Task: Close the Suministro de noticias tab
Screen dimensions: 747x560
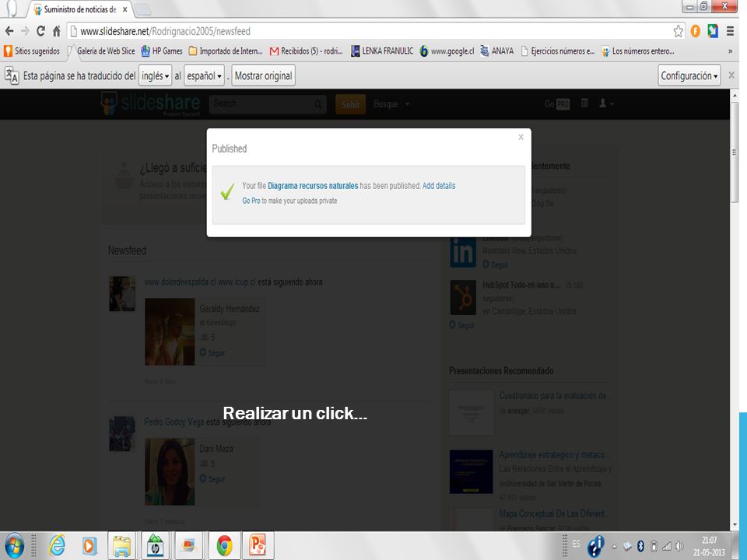Action: (124, 9)
